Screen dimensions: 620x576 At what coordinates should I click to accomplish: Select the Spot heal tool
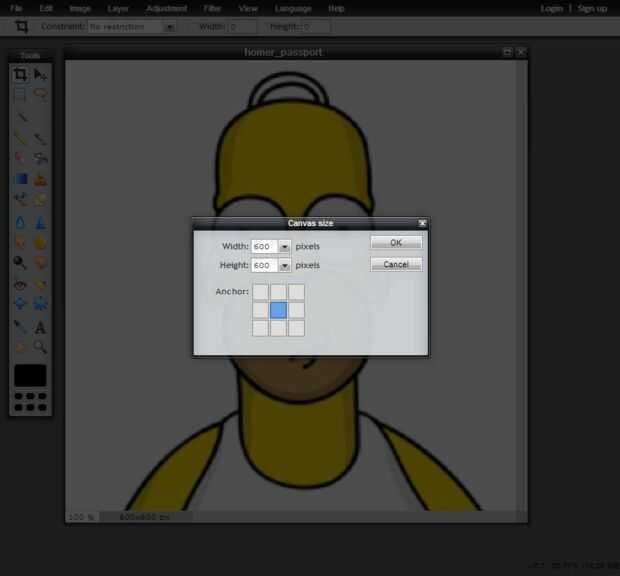click(40, 285)
